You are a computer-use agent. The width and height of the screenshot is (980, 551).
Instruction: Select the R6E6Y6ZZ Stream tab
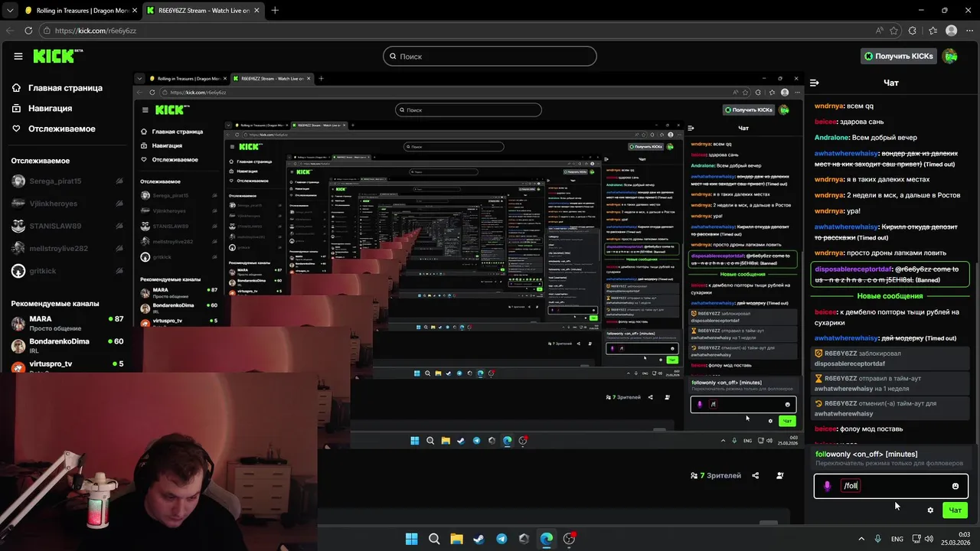tap(204, 11)
